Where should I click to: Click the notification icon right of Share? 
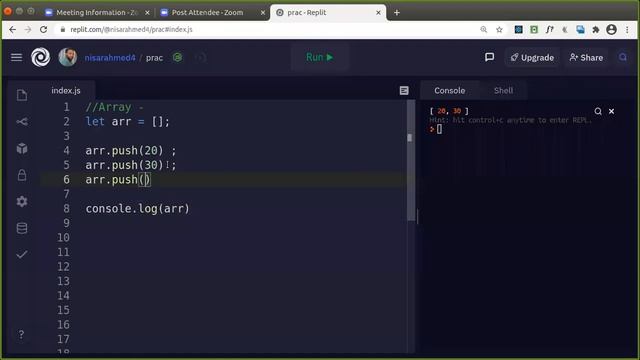tap(623, 57)
